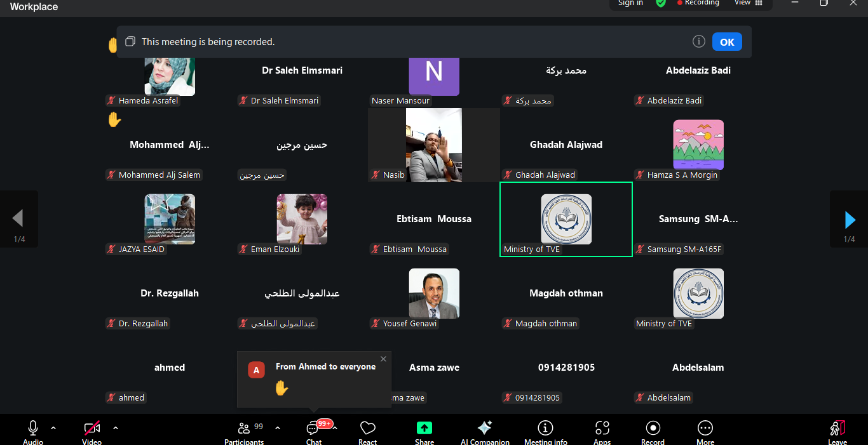This screenshot has height=445, width=868.
Task: Open the Chat panel
Action: pos(313,430)
